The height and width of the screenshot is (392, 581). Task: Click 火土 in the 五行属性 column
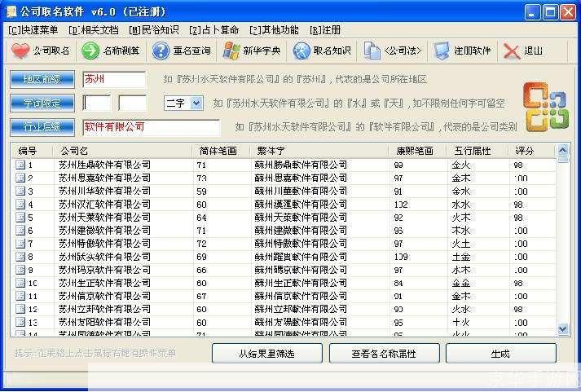click(x=461, y=244)
